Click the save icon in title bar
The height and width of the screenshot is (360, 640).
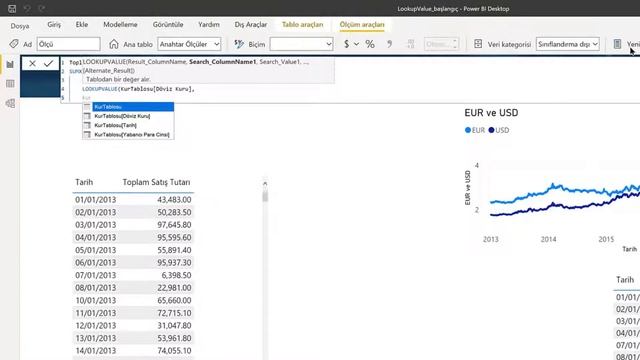click(12, 8)
